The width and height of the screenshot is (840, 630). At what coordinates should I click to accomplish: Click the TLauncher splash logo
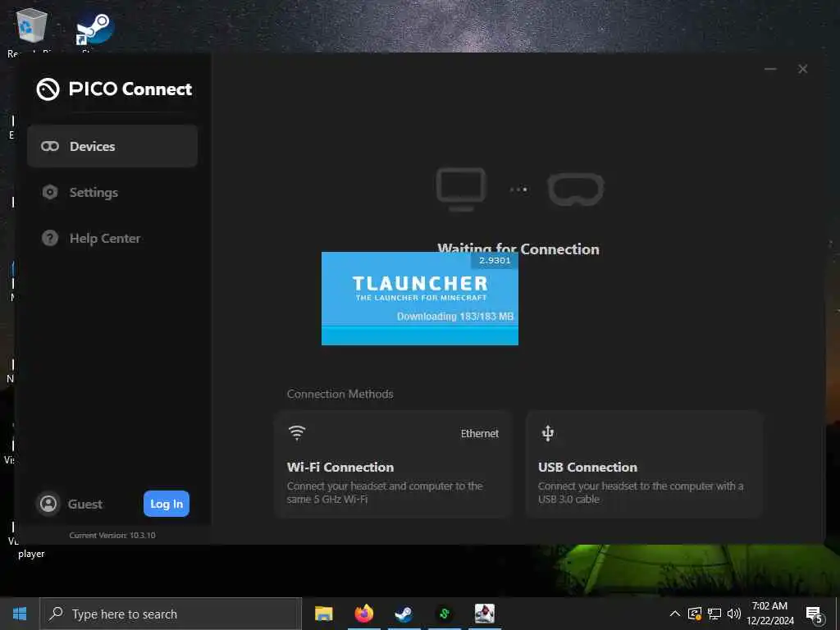tap(420, 288)
